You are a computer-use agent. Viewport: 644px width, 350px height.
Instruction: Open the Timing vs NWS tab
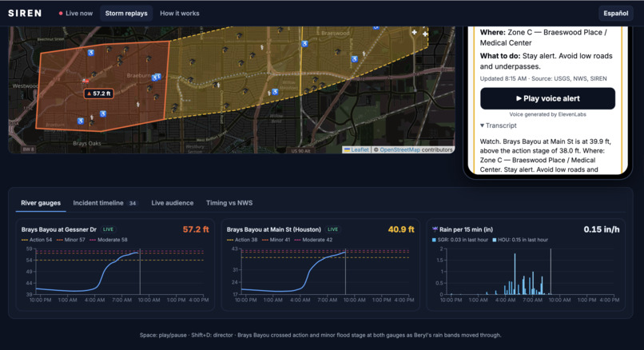[229, 203]
